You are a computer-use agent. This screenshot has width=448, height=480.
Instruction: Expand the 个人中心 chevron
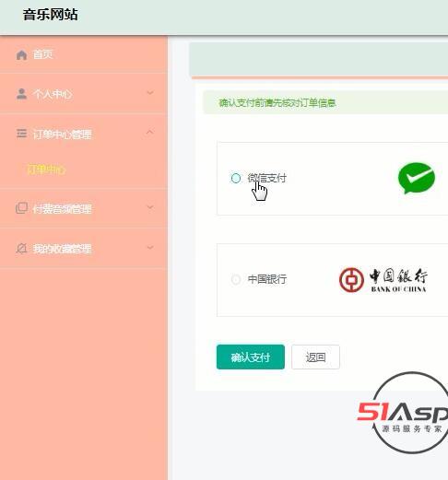(150, 93)
